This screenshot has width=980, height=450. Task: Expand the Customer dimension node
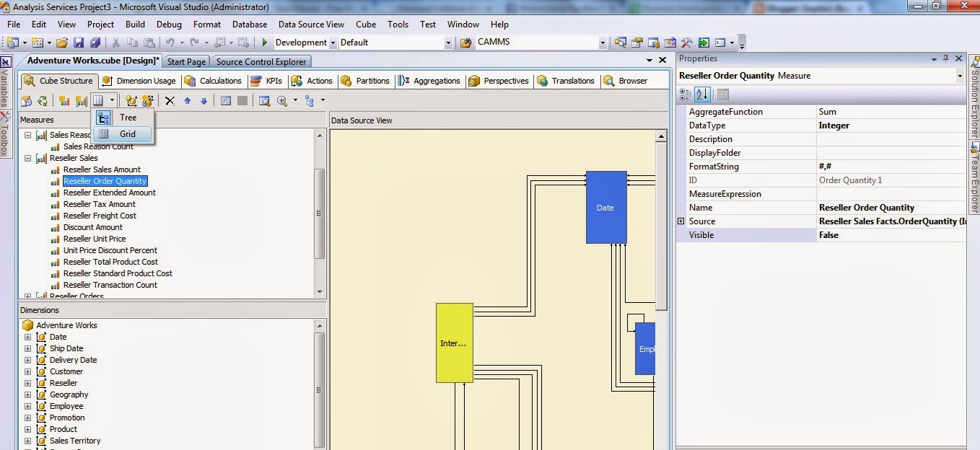(x=28, y=371)
